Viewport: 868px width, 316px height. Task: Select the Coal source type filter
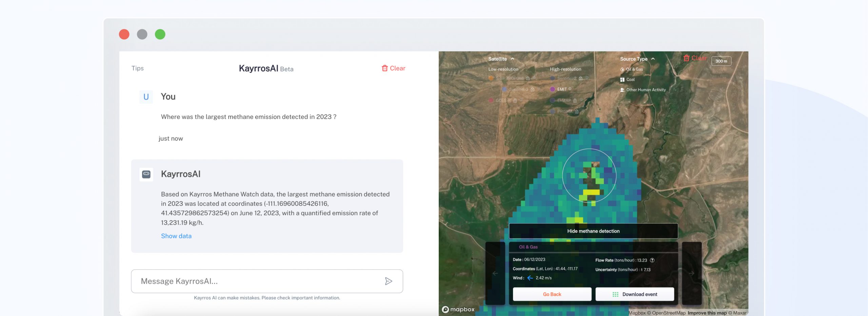point(628,79)
